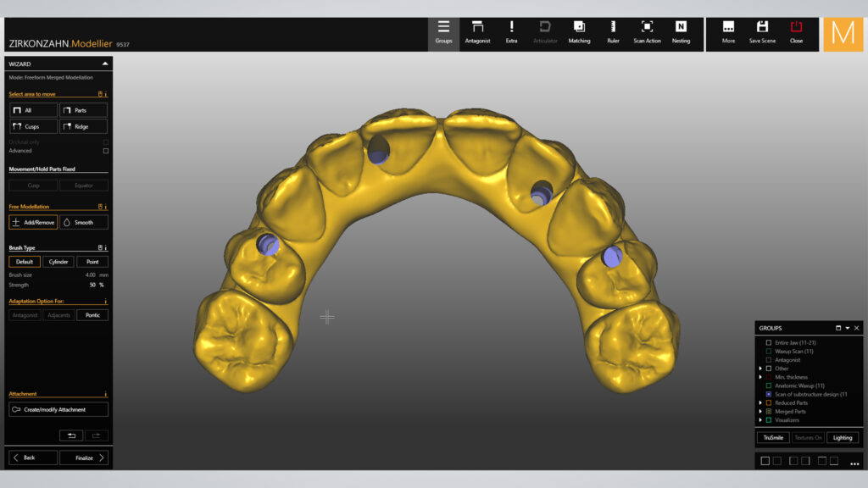868x488 pixels.
Task: Click Create/modify Attachment button
Action: click(58, 409)
